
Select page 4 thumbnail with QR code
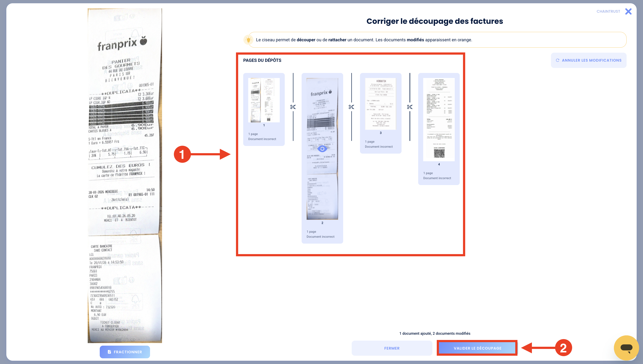pyautogui.click(x=439, y=120)
